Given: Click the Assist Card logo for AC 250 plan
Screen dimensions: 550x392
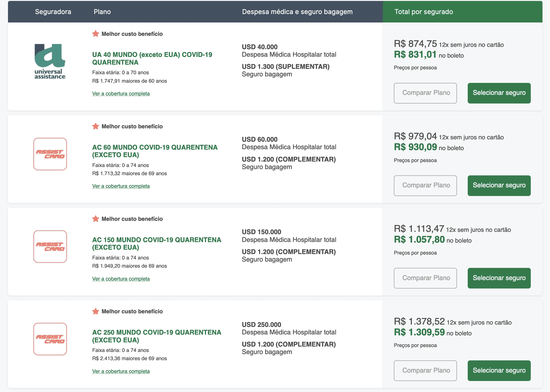Looking at the screenshot, I should pyautogui.click(x=50, y=339).
